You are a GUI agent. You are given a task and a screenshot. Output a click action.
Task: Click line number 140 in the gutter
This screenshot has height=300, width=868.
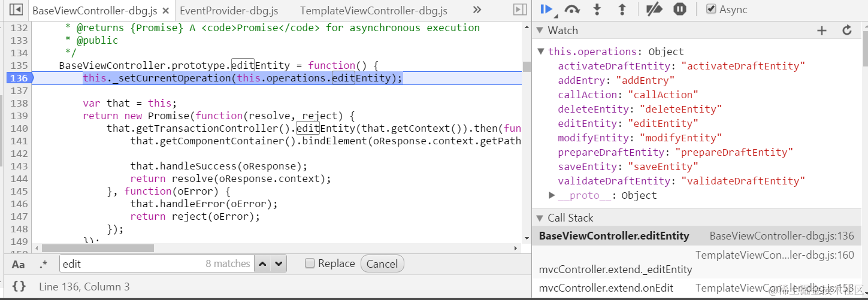[19, 128]
